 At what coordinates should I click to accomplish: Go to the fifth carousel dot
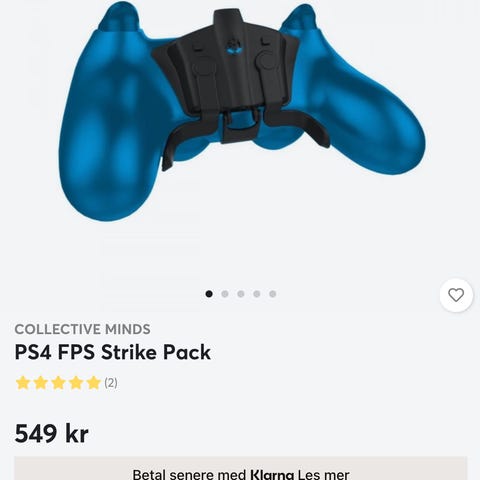click(x=273, y=294)
